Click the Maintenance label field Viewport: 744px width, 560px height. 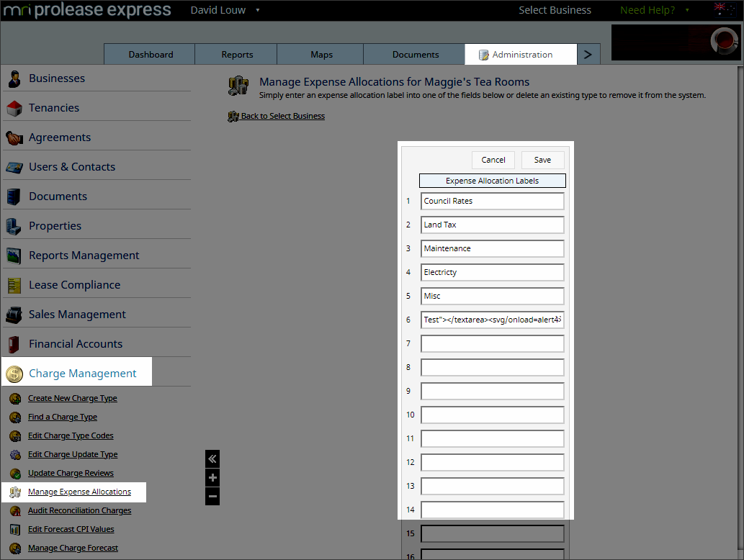coord(493,248)
